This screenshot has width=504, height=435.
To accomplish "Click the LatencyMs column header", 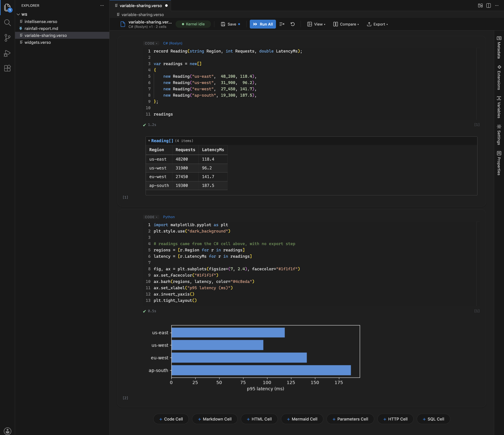I will [x=213, y=150].
